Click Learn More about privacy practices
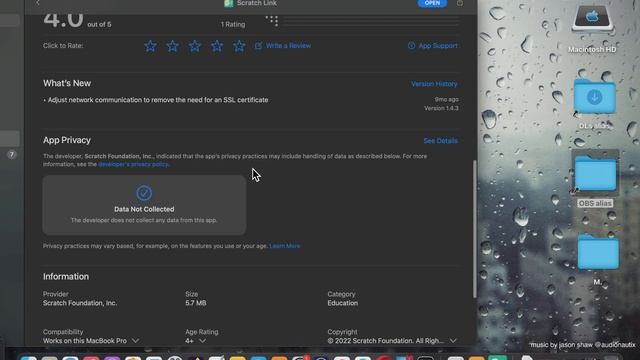Viewport: 640px width, 360px height. (x=285, y=246)
